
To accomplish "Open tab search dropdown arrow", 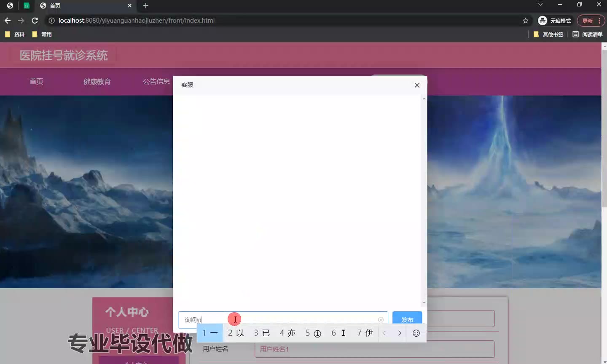I will click(540, 4).
